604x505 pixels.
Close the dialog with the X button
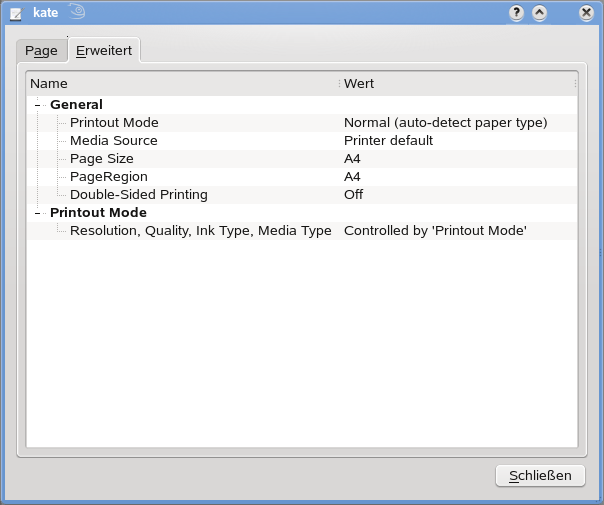pos(586,13)
